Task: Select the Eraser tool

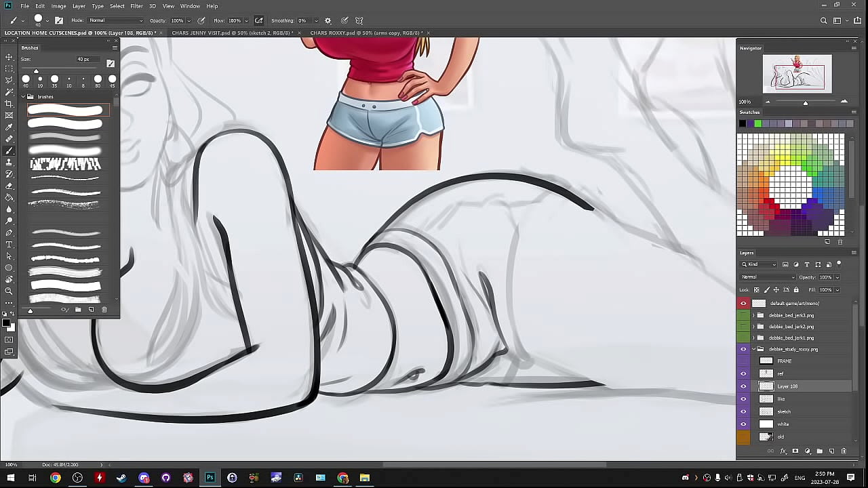Action: pos(9,186)
